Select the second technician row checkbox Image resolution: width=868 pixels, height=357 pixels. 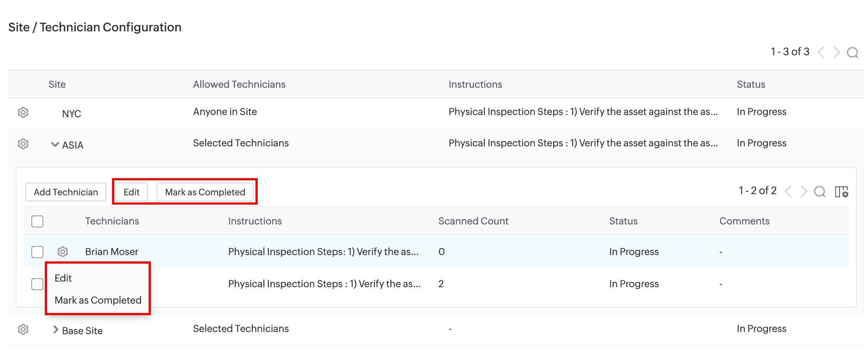[x=37, y=284]
